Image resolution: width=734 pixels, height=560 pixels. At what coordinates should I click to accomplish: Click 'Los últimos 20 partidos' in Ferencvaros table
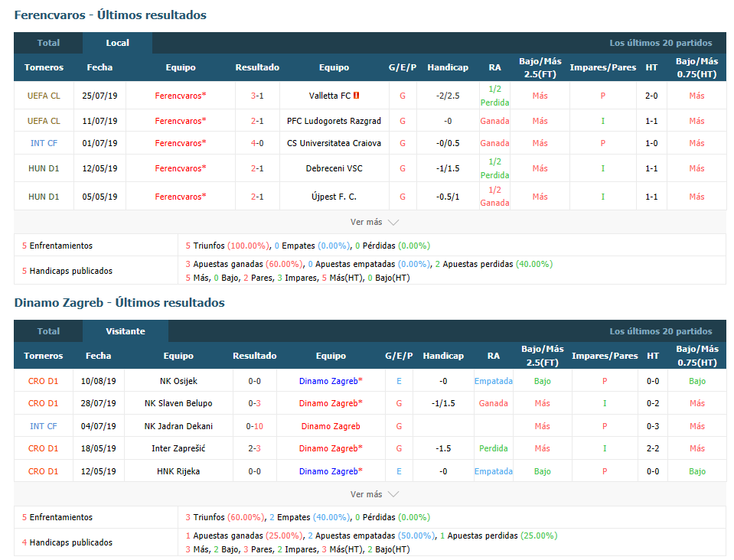(x=661, y=43)
